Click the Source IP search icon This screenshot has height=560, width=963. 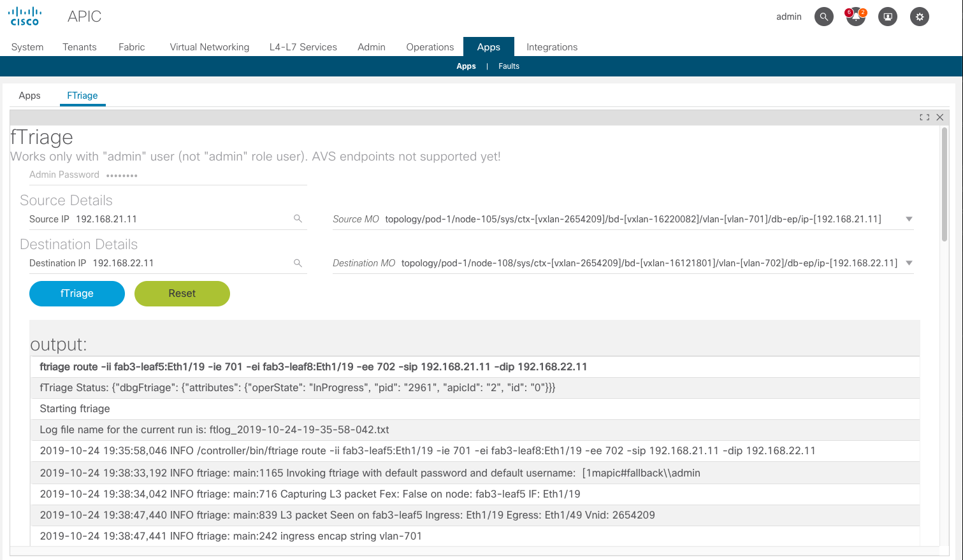[x=298, y=219]
